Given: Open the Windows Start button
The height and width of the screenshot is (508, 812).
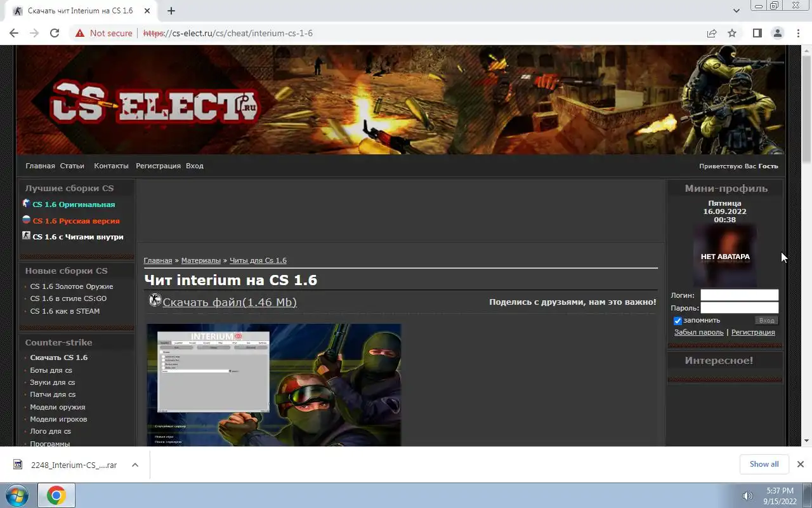Looking at the screenshot, I should coord(17,495).
